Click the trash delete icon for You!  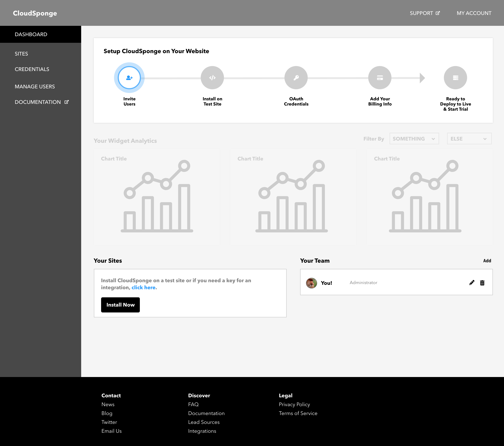[482, 283]
